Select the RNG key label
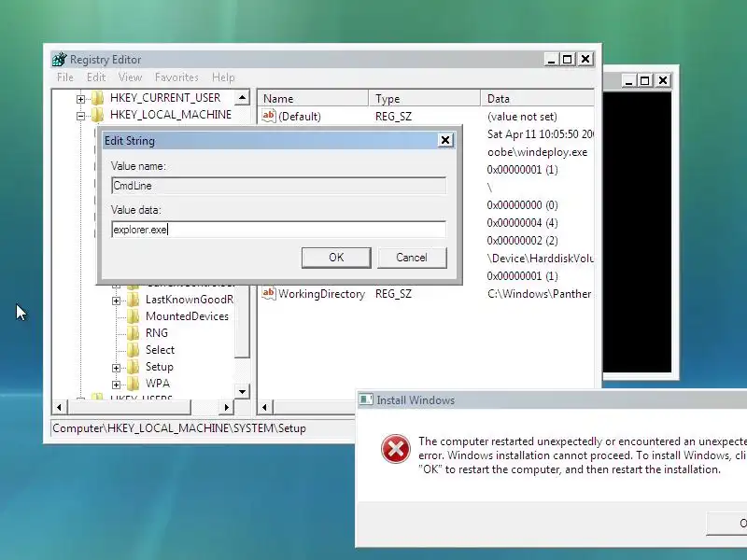The image size is (747, 560). click(156, 333)
